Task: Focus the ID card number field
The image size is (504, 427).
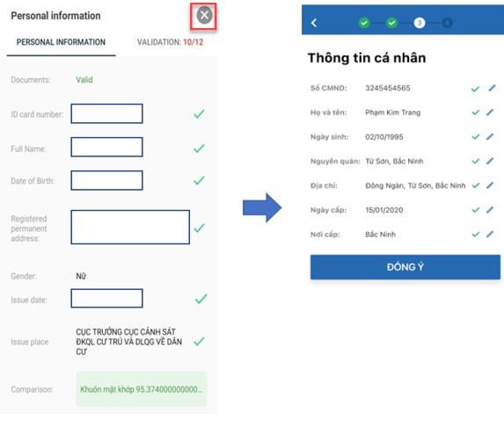Action: pos(106,113)
